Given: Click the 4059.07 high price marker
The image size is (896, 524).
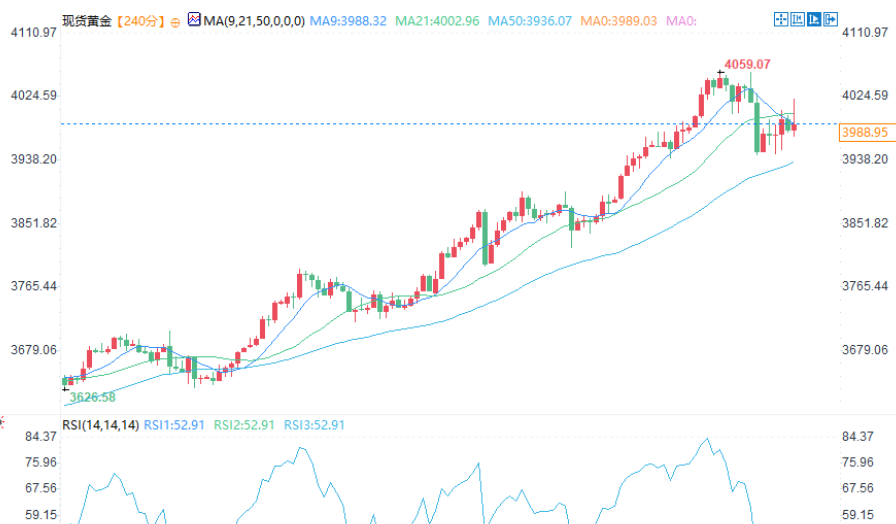Looking at the screenshot, I should 747,64.
